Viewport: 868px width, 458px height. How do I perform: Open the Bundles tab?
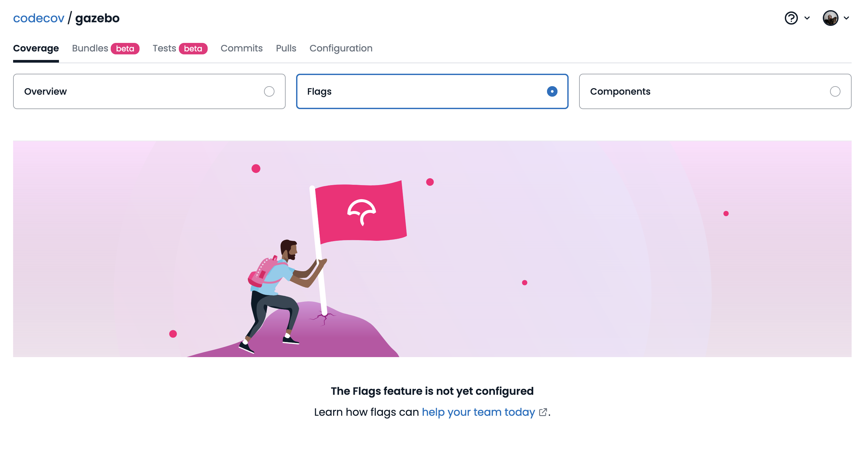pos(90,48)
